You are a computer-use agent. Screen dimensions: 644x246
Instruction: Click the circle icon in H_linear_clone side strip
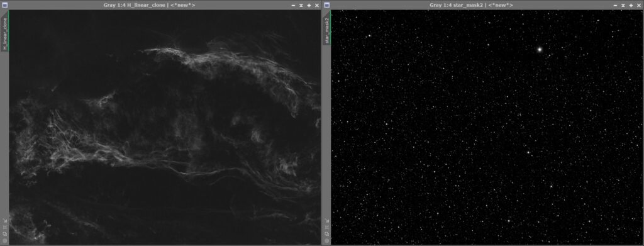4,240
